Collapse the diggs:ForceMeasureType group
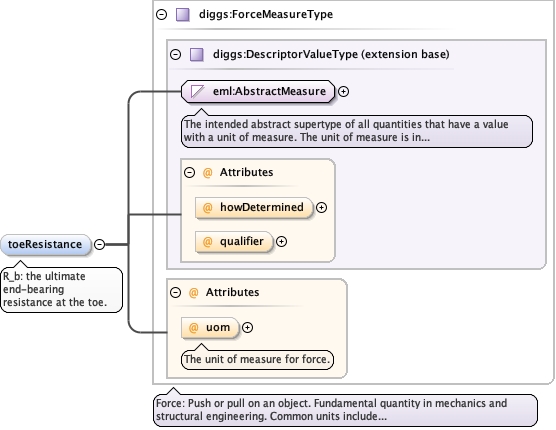This screenshot has width=556, height=430. click(161, 15)
